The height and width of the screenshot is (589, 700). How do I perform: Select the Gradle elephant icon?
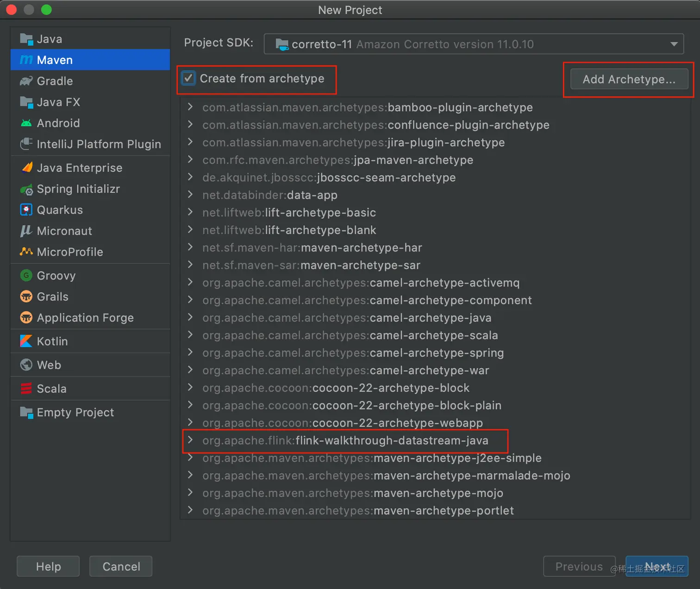point(26,81)
